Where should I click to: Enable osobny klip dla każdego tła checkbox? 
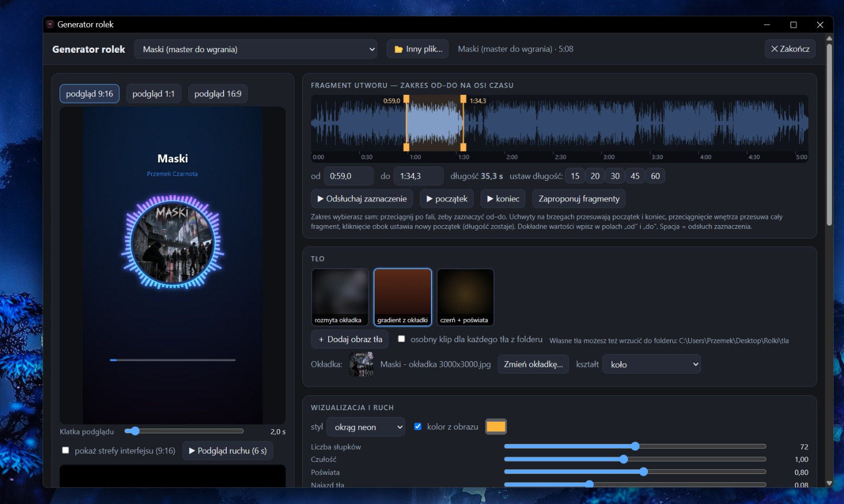[401, 339]
